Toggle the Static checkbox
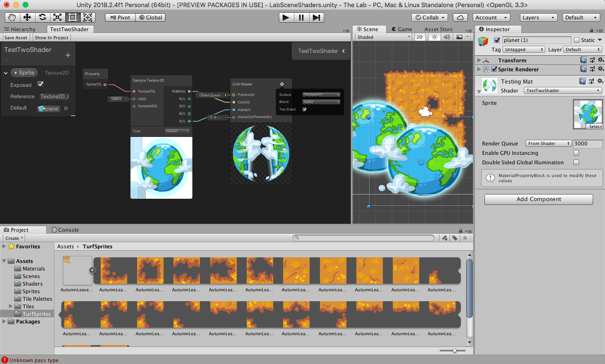The image size is (605, 364). click(x=576, y=40)
